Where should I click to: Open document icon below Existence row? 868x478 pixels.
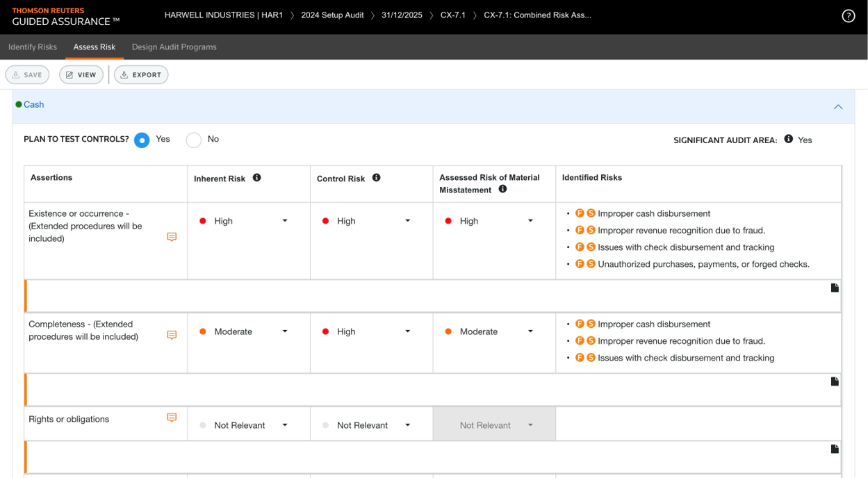(x=835, y=288)
